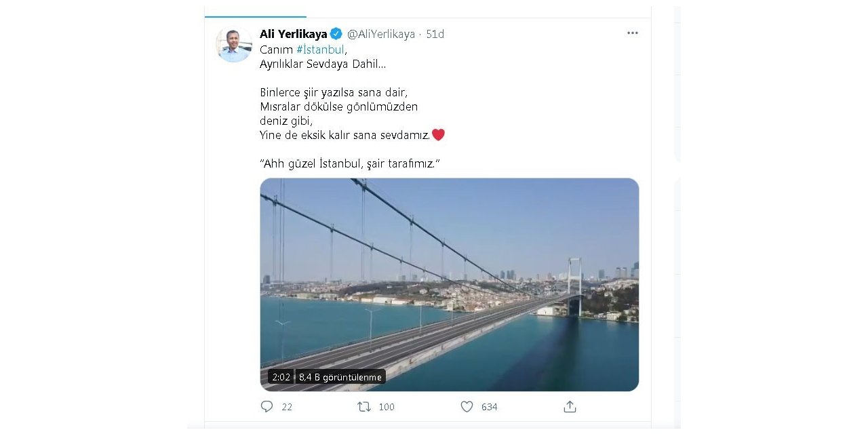Click Ali Yerlikaya's blue verified badge

tap(335, 33)
